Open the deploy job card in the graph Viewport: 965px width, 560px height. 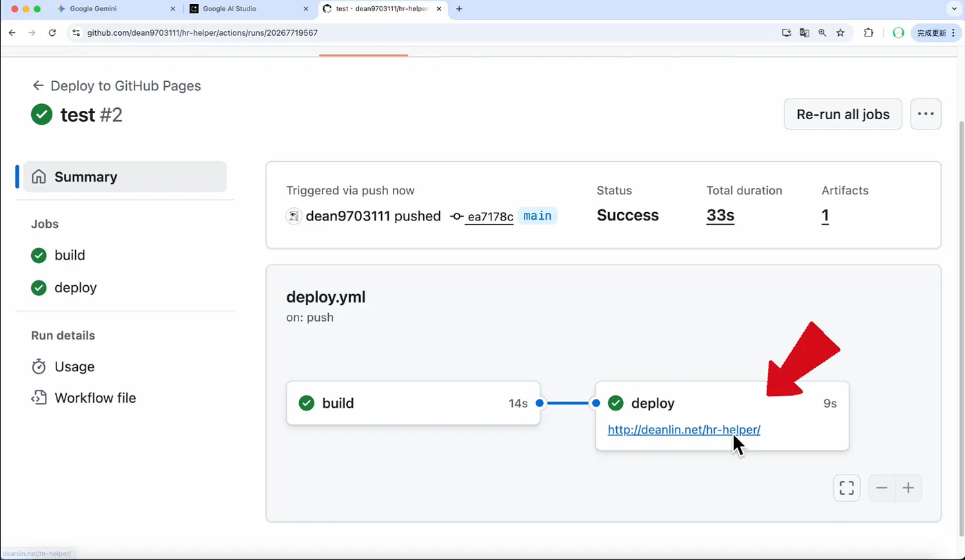coord(722,416)
